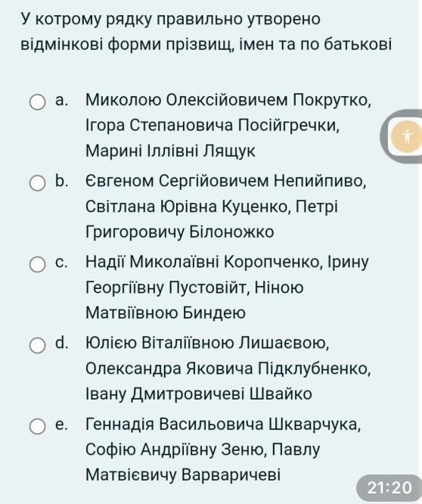The image size is (422, 504).
Task: Click answer text starting with Геннадія Васильовича
Action: pyautogui.click(x=223, y=449)
